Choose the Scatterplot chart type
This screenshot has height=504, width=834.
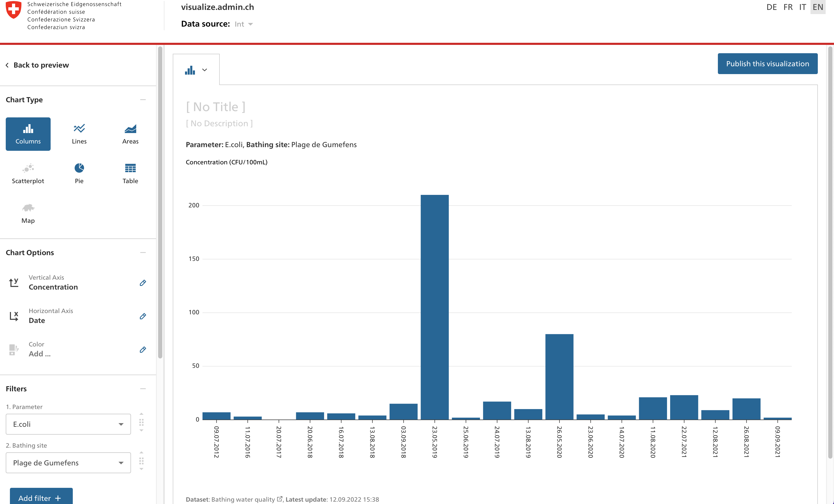click(28, 173)
